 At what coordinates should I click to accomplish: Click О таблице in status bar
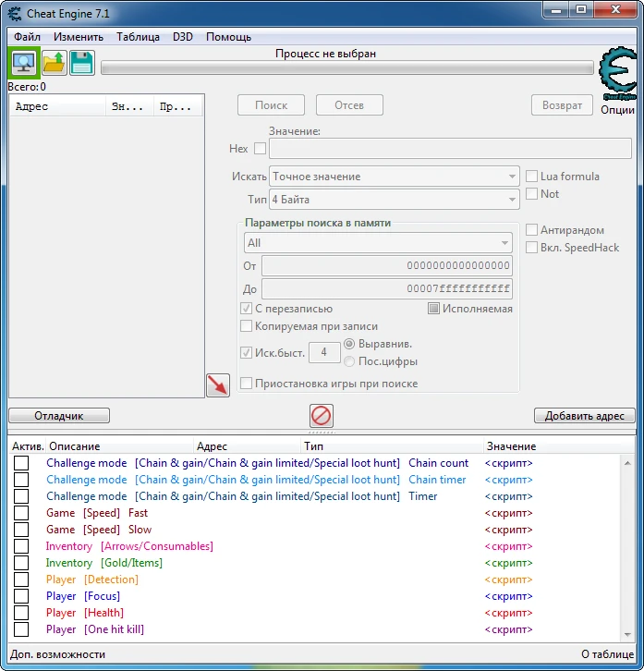point(607,654)
